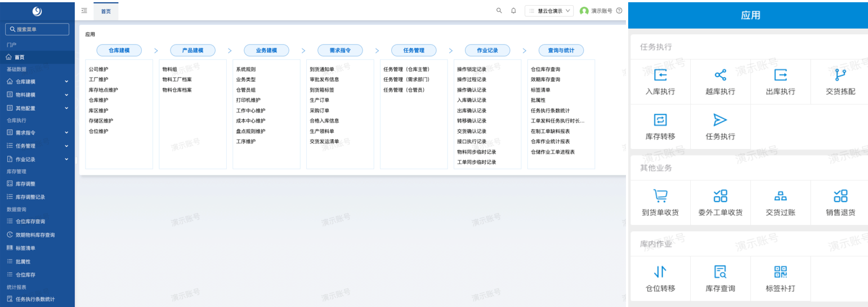The image size is (868, 307).
Task: Open the 仓储作业工单进程表 link
Action: (x=553, y=152)
